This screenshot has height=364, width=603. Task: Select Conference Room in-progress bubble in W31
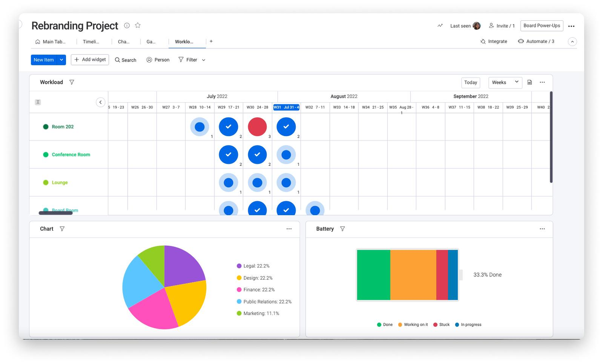point(286,154)
